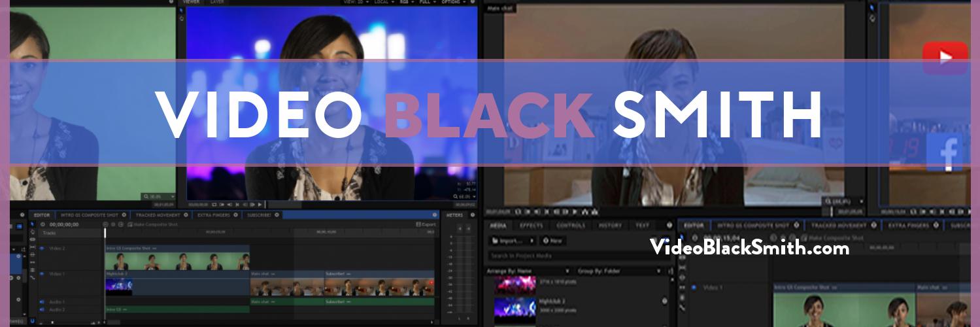This screenshot has height=327, width=980.
Task: Click the playhead marker in left timeline ruler
Action: (x=105, y=232)
